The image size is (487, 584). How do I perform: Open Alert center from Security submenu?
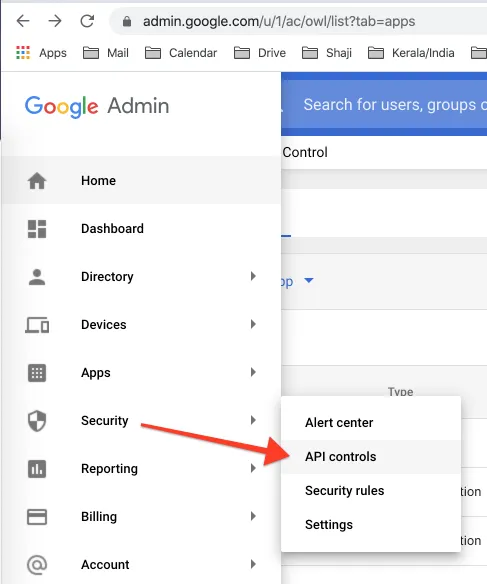click(371, 423)
